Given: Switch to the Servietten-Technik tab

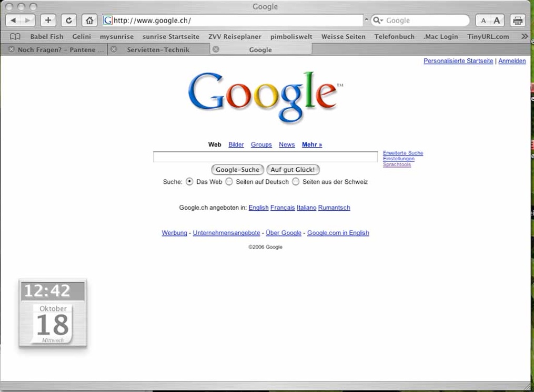Looking at the screenshot, I should coord(158,50).
